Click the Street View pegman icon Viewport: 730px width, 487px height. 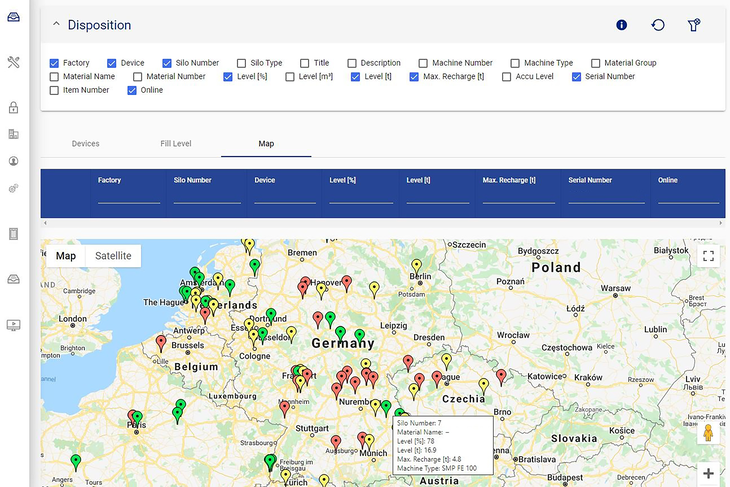pyautogui.click(x=708, y=433)
